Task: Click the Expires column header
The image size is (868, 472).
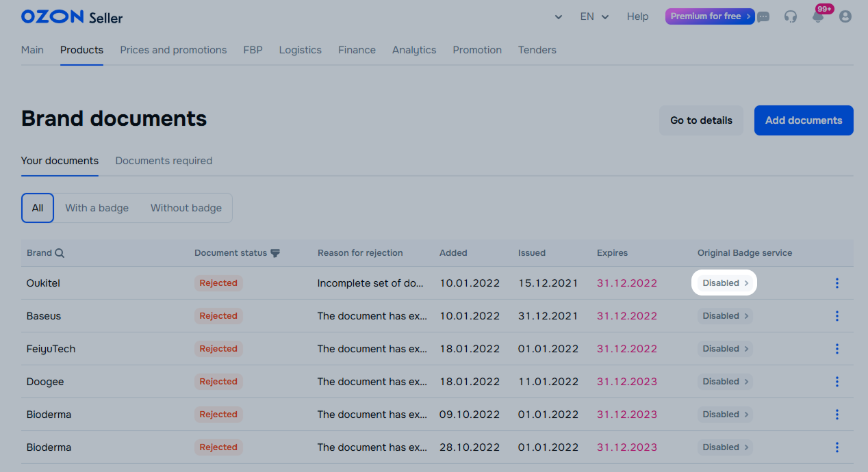Action: pyautogui.click(x=612, y=253)
